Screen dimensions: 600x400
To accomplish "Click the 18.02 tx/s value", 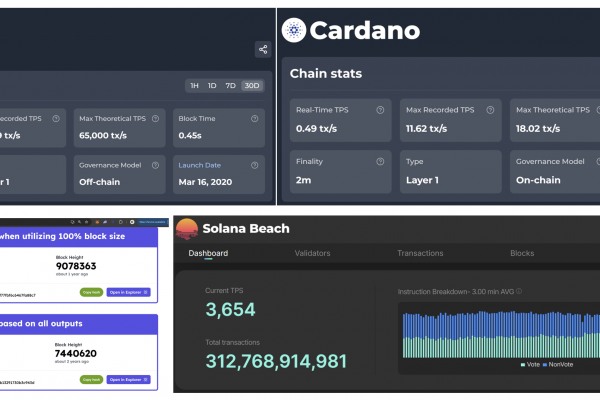I will tap(538, 129).
